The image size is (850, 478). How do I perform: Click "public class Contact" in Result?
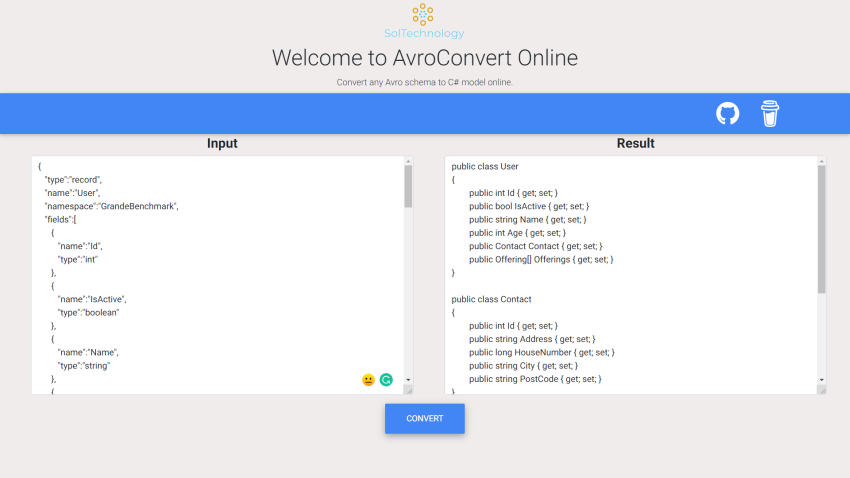click(491, 299)
